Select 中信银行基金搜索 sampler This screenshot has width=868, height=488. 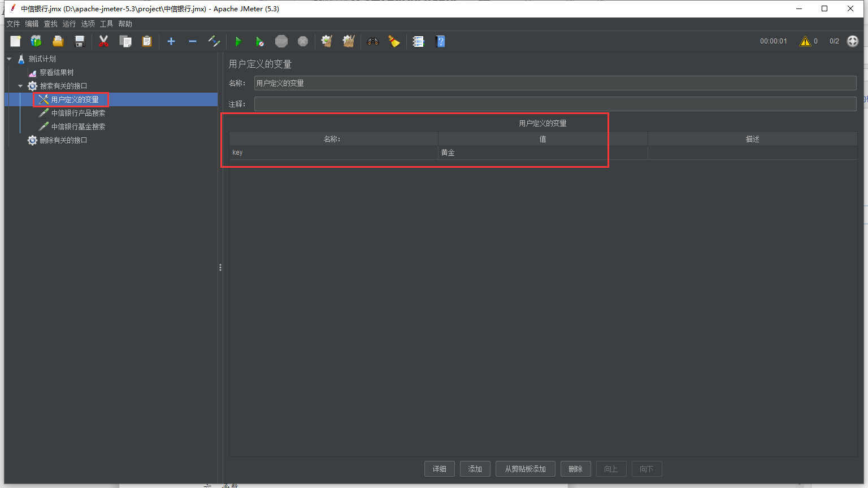(78, 127)
